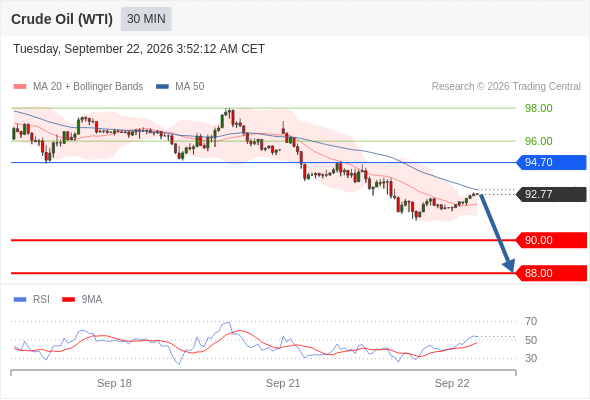
Task: Click the MA 20 + Bollinger Bands legend swatch
Action: pyautogui.click(x=20, y=87)
